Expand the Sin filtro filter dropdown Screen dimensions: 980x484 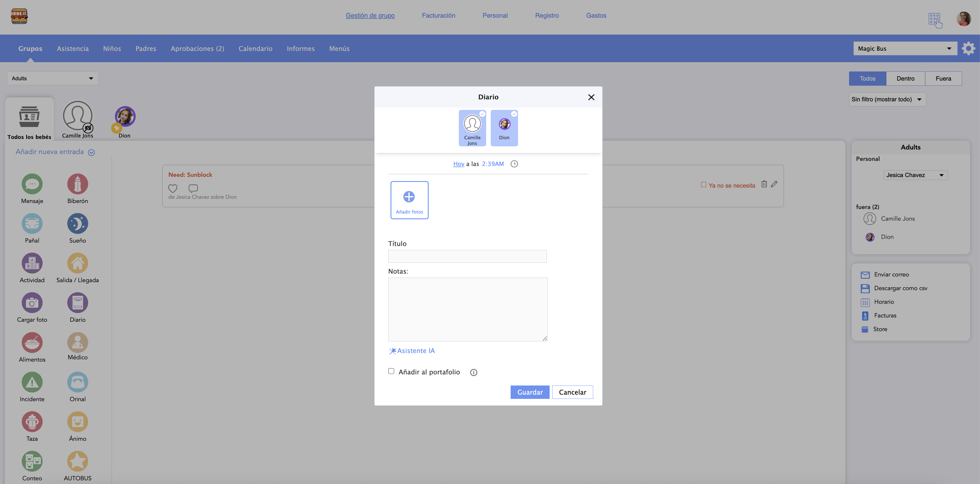pyautogui.click(x=887, y=99)
